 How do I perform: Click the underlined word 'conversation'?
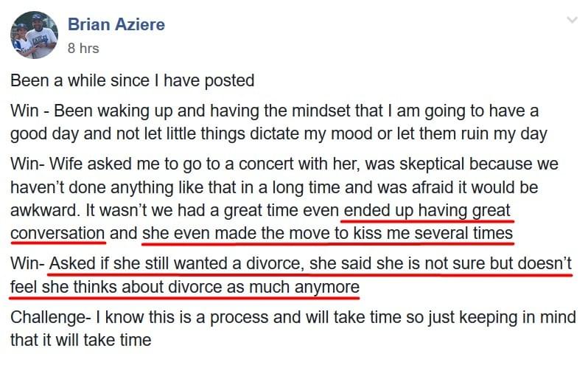pos(57,233)
